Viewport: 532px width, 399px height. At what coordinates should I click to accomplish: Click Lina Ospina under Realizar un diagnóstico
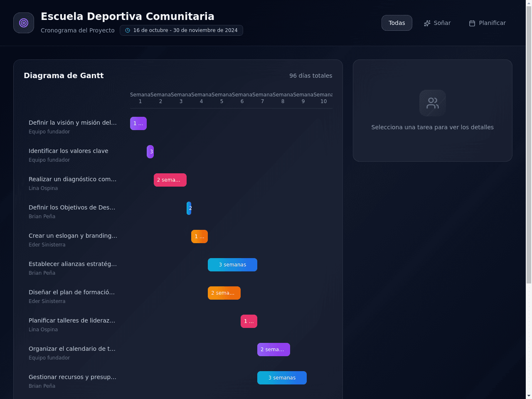tap(43, 188)
